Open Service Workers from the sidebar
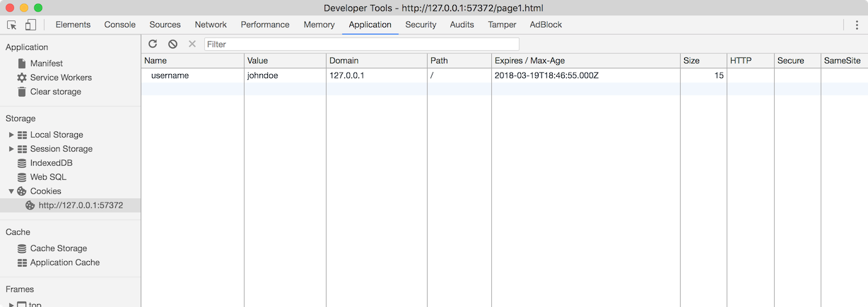 pyautogui.click(x=61, y=78)
